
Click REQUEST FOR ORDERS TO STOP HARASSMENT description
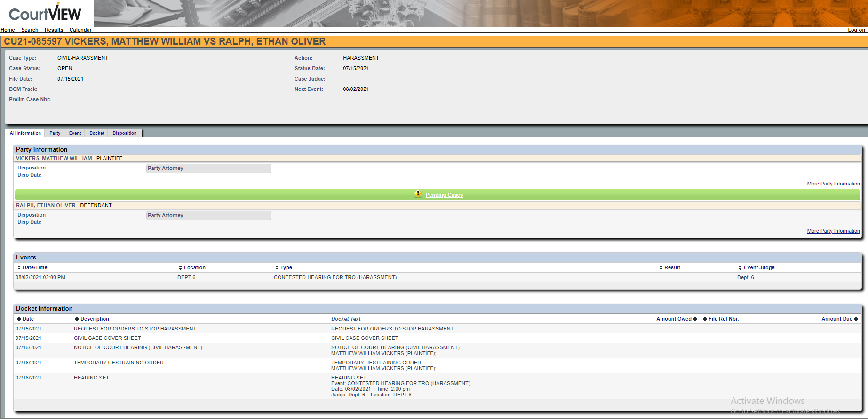(135, 329)
